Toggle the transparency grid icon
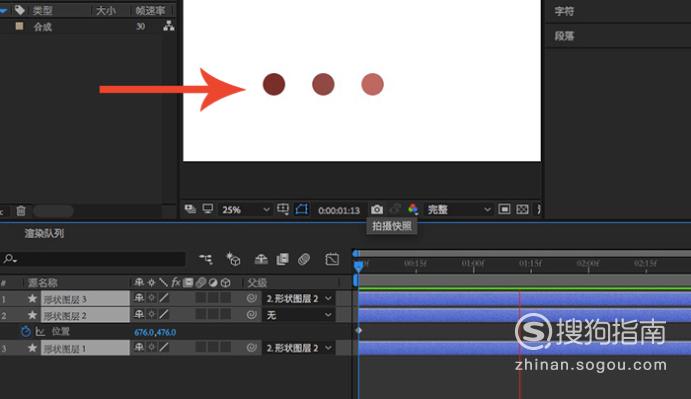This screenshot has width=691, height=399. (522, 209)
